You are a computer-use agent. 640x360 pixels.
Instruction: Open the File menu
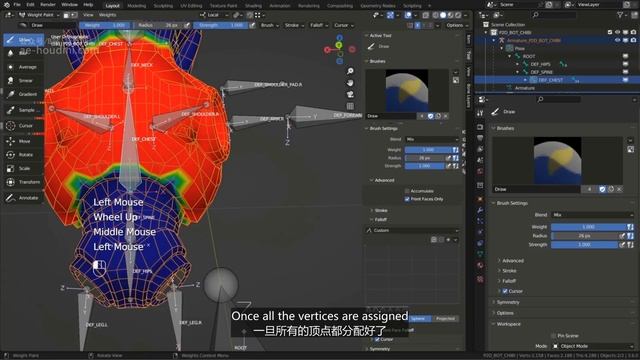click(17, 5)
